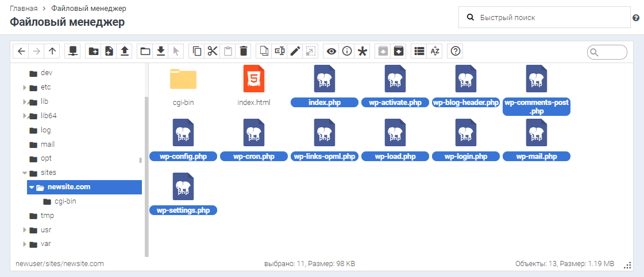Click the pencil edit file icon
The width and height of the screenshot is (644, 277).
[x=295, y=51]
